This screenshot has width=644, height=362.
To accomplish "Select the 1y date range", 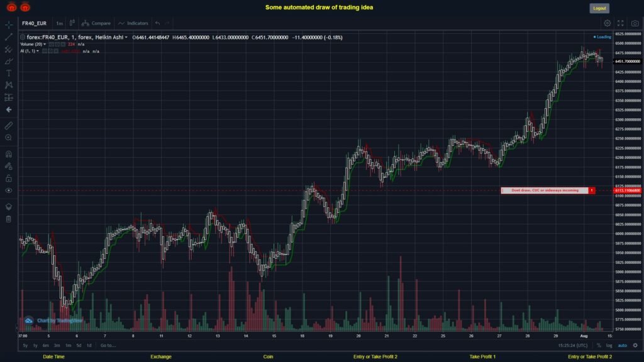I will click(x=35, y=346).
